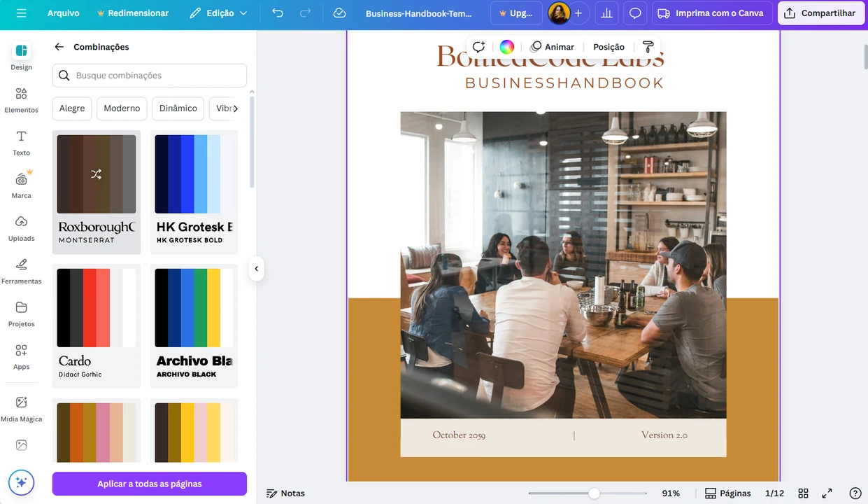Open the Marca sidebar tab
868x504 pixels.
(x=21, y=185)
